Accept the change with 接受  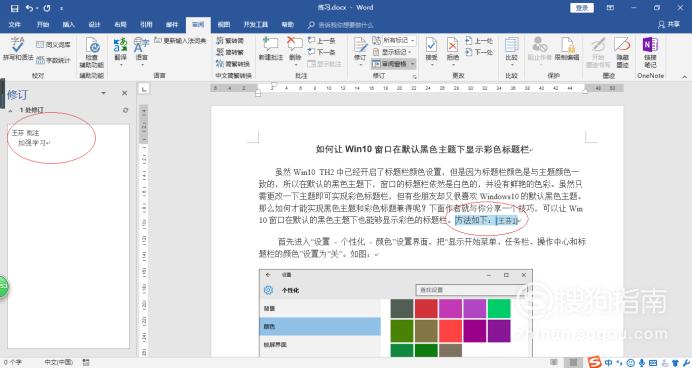(x=431, y=49)
